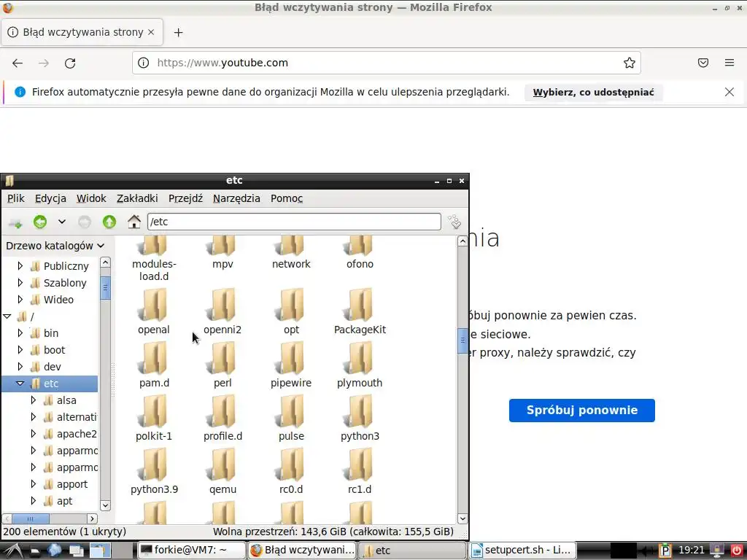Click the go-to-path icon next to the address field
Screen dimensions: 747x560
pos(454,222)
